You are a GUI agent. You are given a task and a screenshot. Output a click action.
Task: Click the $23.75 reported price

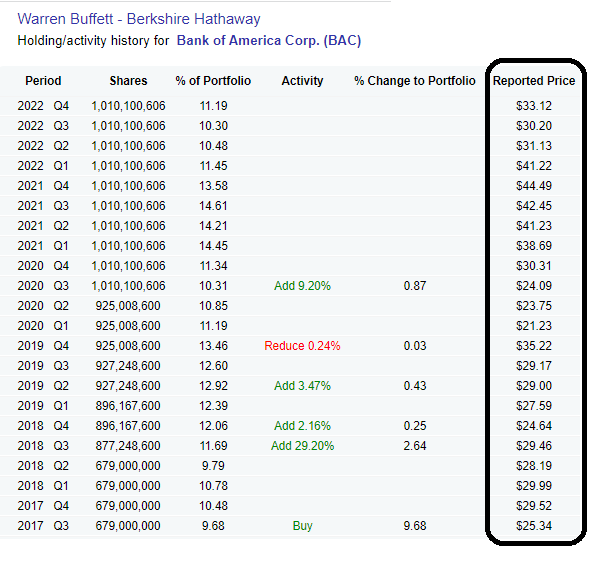point(534,306)
